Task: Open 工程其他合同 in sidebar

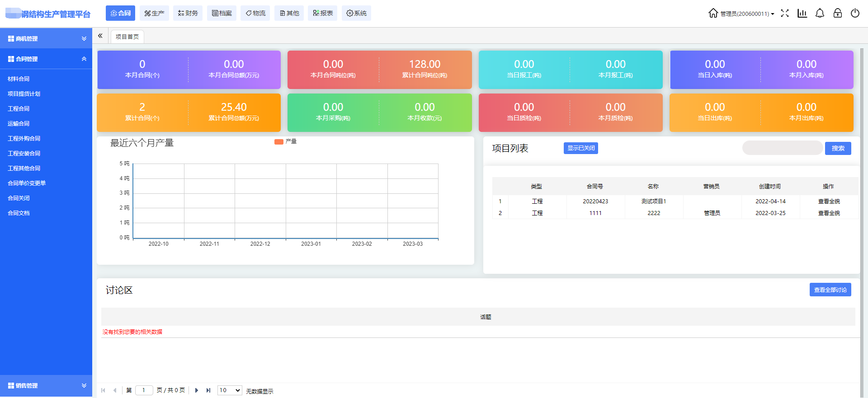Action: click(24, 168)
